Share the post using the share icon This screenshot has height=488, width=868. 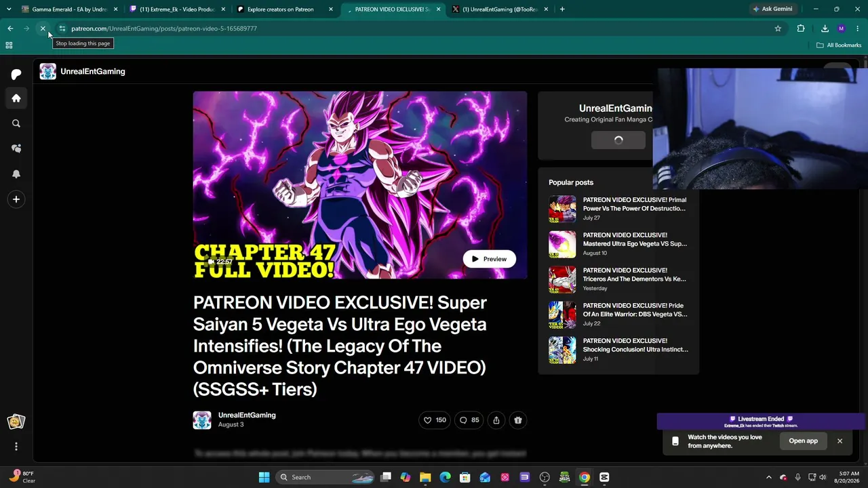496,420
